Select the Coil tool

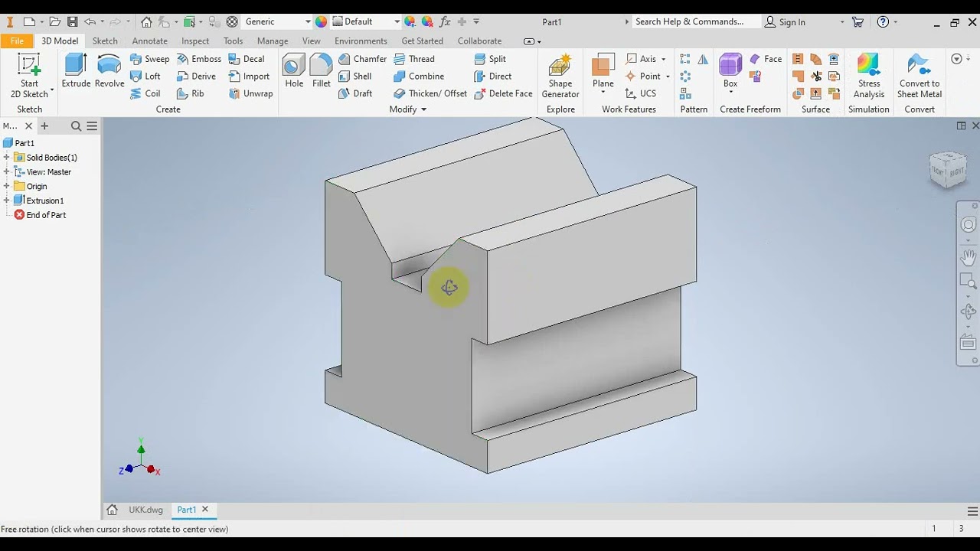145,93
